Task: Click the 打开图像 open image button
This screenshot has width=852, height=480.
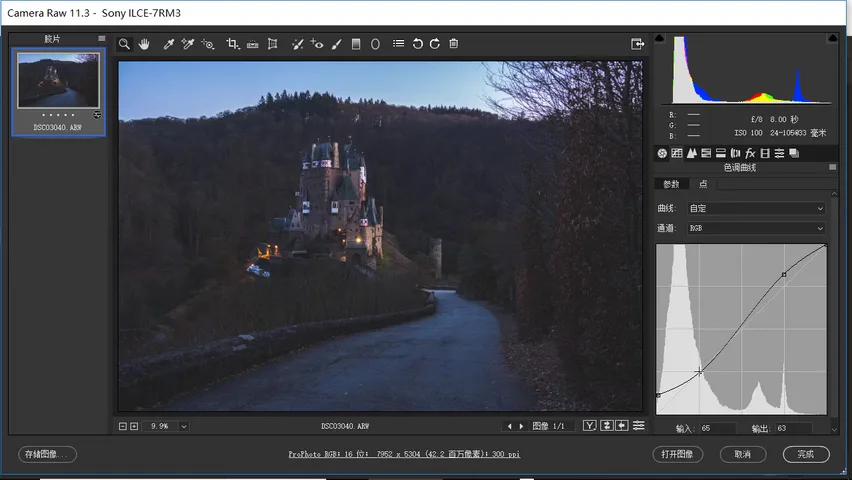Action: 678,454
